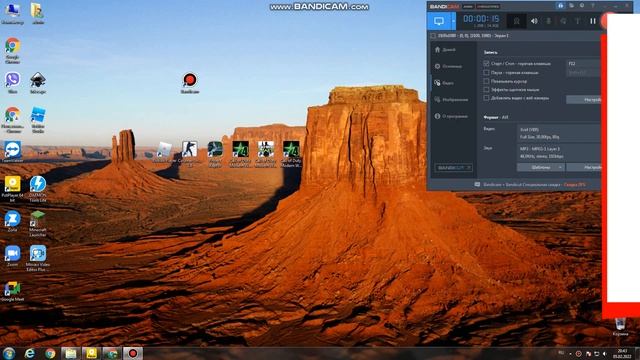
Task: Open DAEMON Tools Lite desktop icon
Action: [x=38, y=189]
